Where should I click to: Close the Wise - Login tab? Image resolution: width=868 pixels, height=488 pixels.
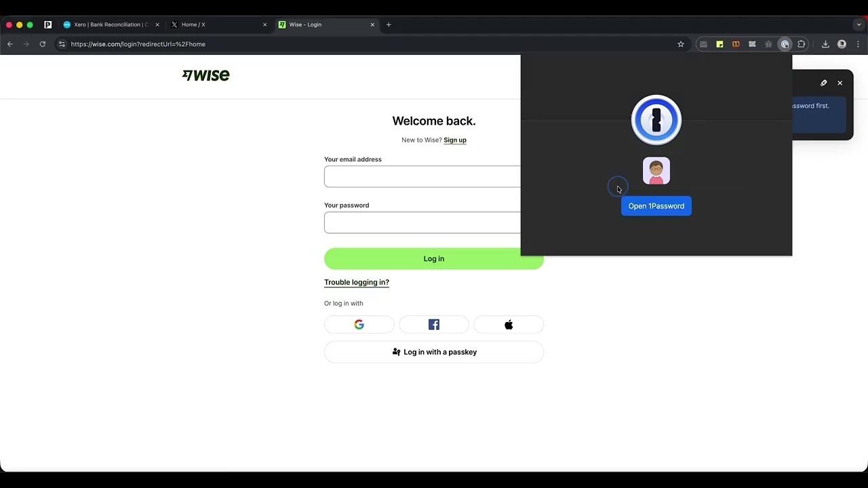point(372,24)
